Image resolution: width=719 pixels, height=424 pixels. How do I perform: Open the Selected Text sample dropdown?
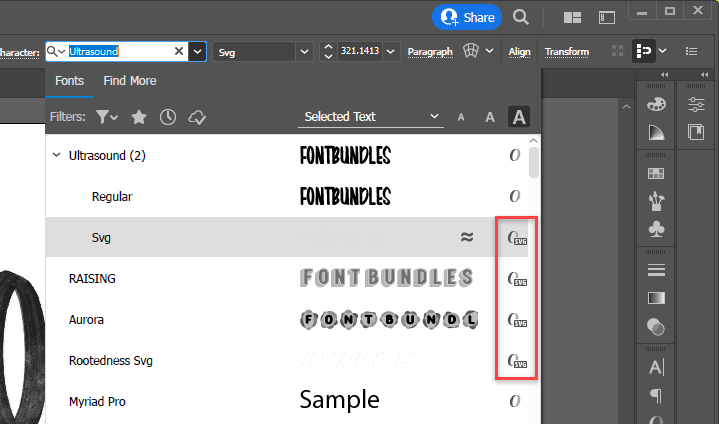click(371, 117)
